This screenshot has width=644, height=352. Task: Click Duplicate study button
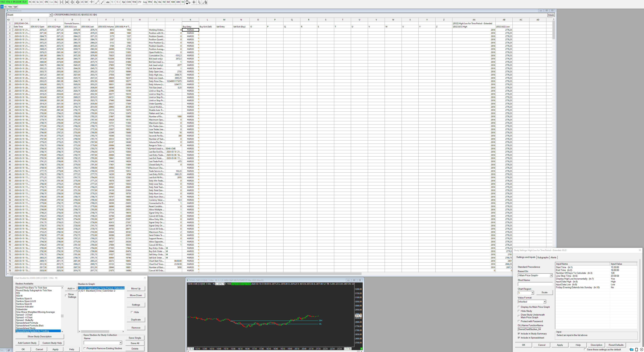[x=136, y=320]
